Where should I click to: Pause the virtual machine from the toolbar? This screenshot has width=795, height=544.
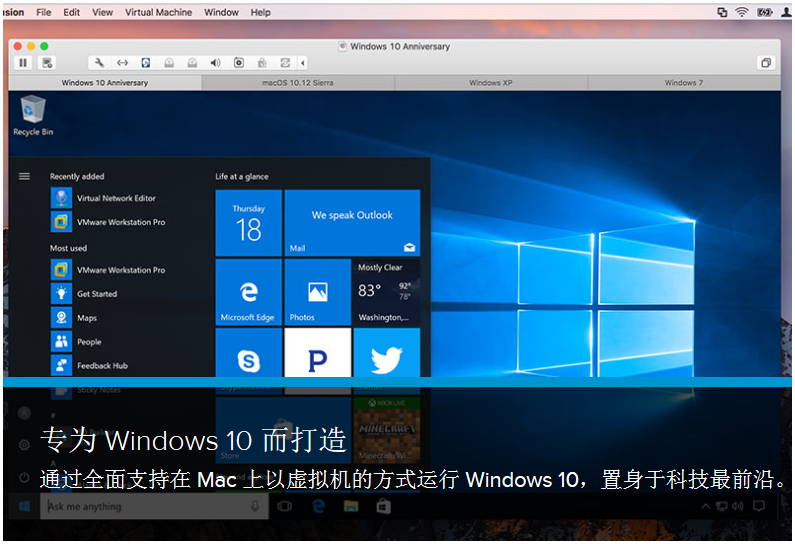[23, 63]
